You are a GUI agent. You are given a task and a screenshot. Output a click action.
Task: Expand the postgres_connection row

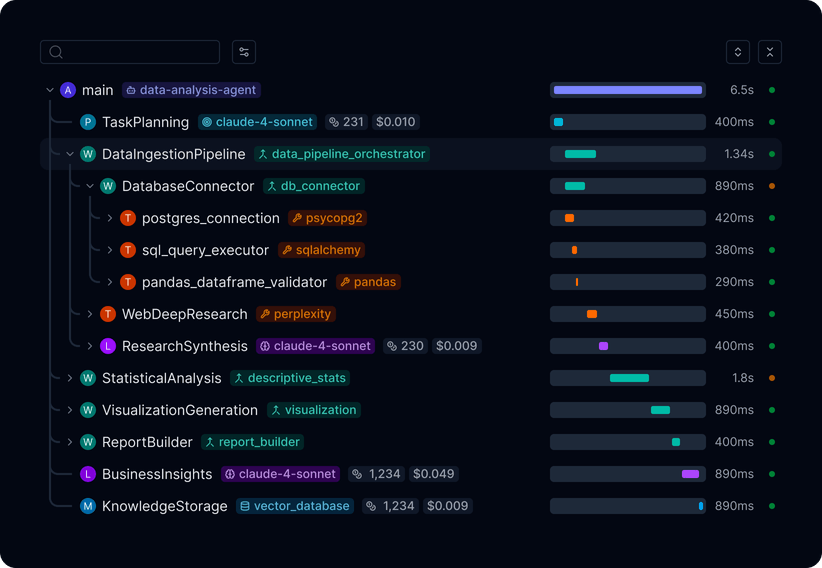[x=110, y=218]
